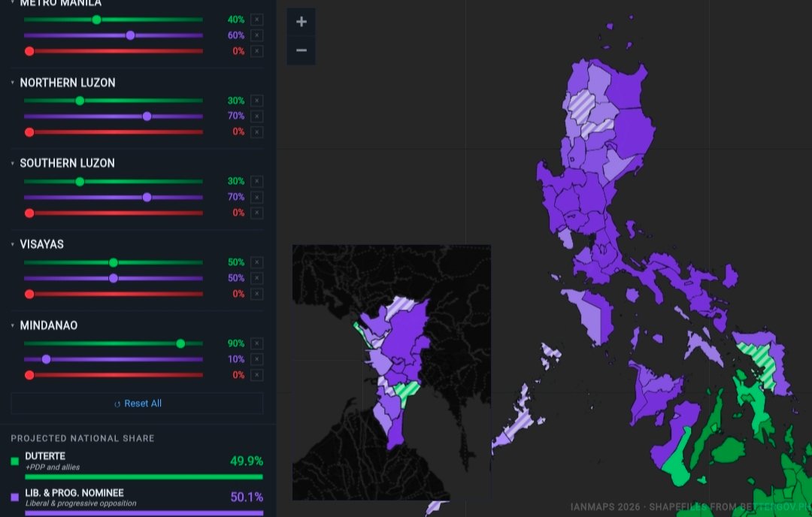Screen dimensions: 812x517
Task: Click the Northern Luzon 70% value label
Action: (x=236, y=116)
